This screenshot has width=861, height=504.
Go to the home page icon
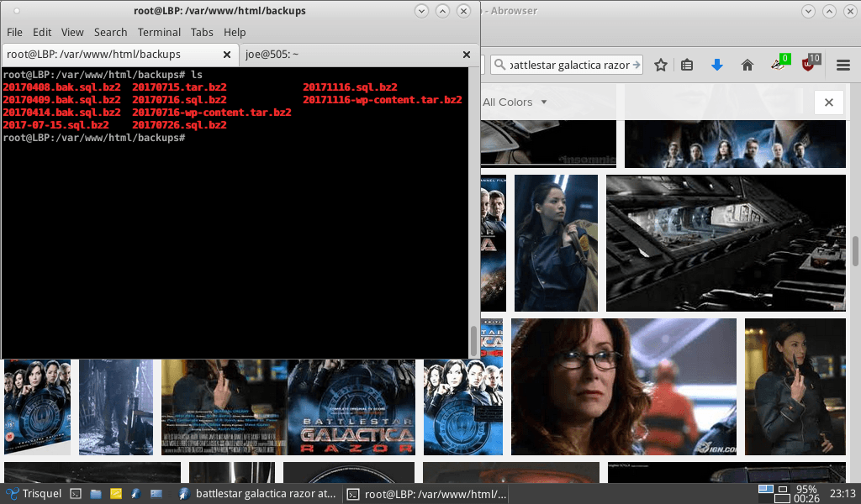(747, 66)
